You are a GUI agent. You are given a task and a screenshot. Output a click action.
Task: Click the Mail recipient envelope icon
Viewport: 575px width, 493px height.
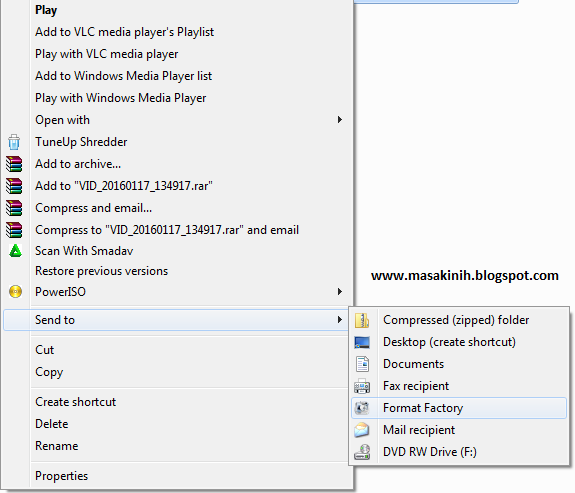pos(362,430)
